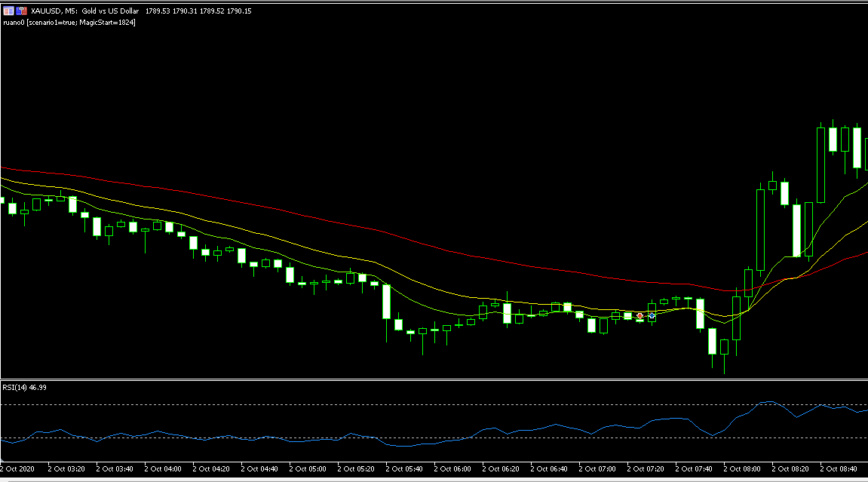
Task: Click the 'XAUUSD, M5:' symbol label
Action: coord(54,11)
